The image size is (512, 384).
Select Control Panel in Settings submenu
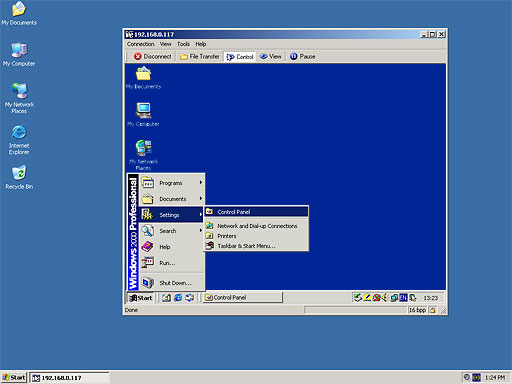click(256, 212)
